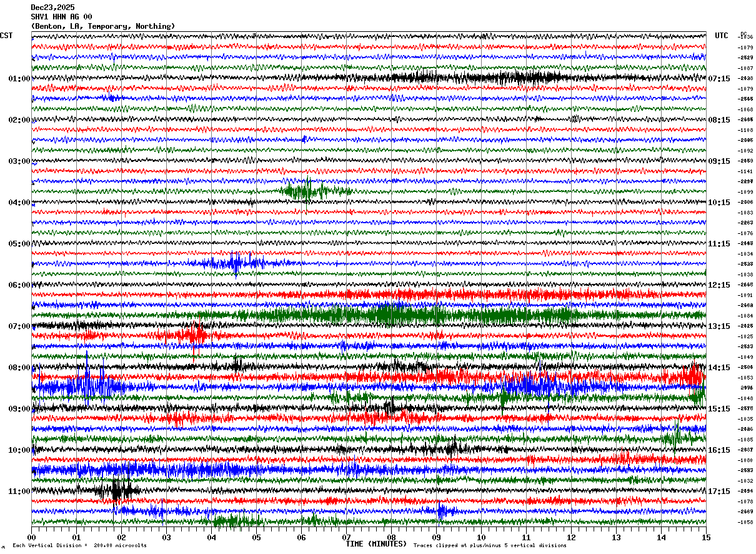This screenshot has height=554, width=756.
Task: Click the 09:15 UTC time label
Action: (x=720, y=161)
